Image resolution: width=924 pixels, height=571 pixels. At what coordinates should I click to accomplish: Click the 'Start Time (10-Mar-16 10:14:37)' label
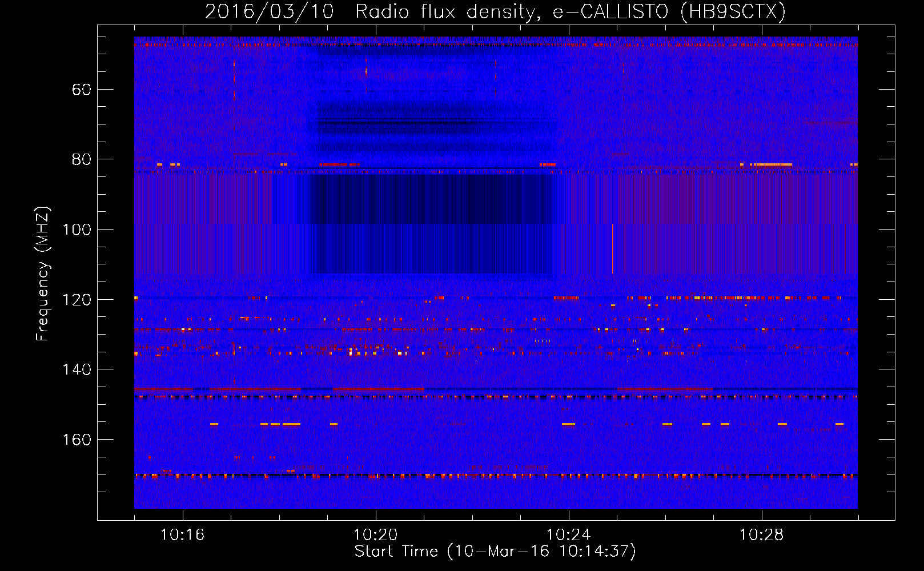tap(495, 552)
